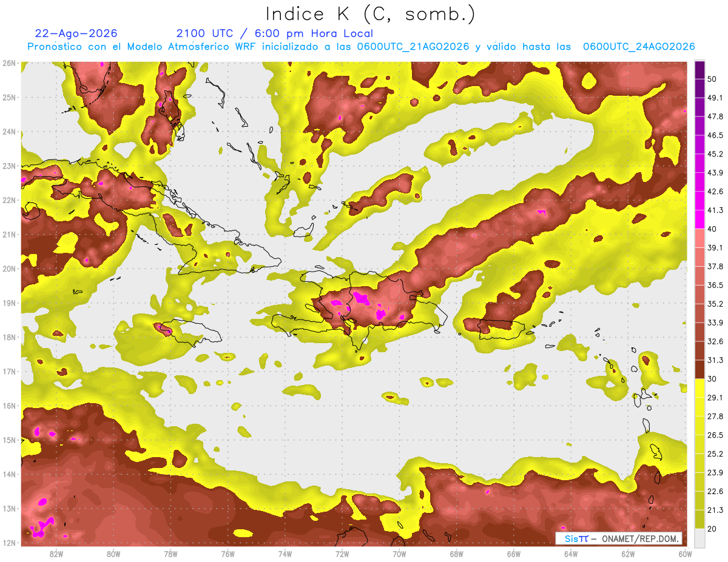Click the latitude axis label "12N"
Image resolution: width=728 pixels, height=562 pixels.
tap(9, 543)
